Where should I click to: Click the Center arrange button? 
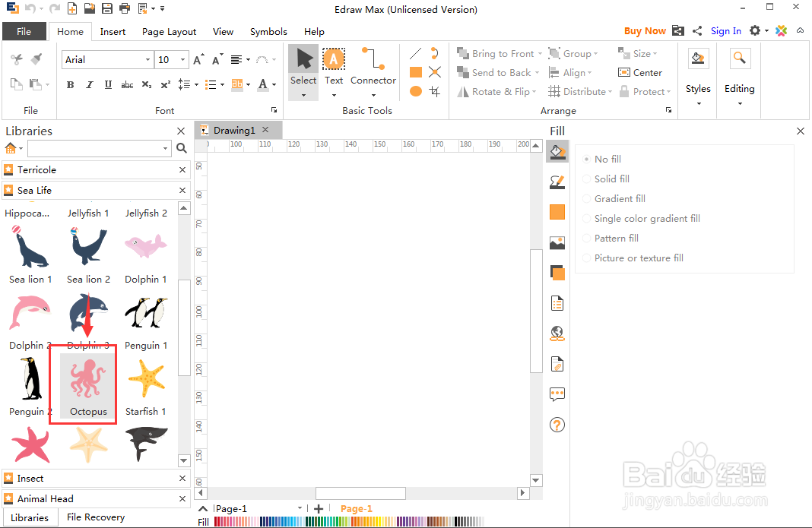tap(640, 73)
